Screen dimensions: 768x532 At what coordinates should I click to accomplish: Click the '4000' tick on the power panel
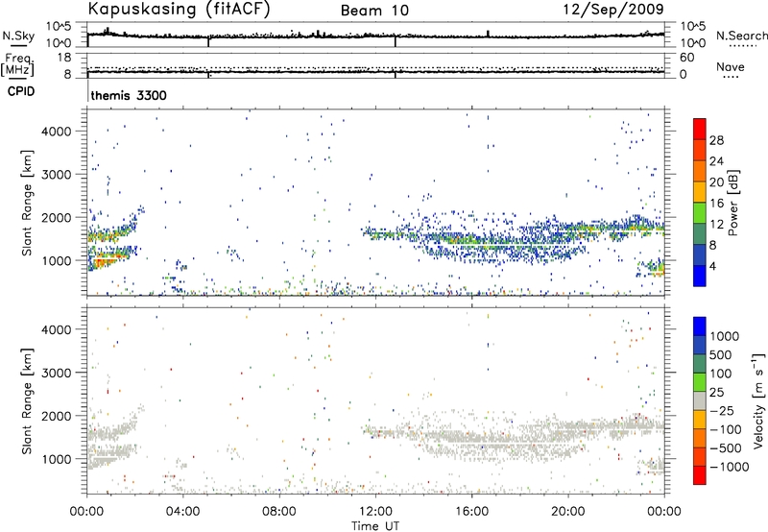pos(57,132)
